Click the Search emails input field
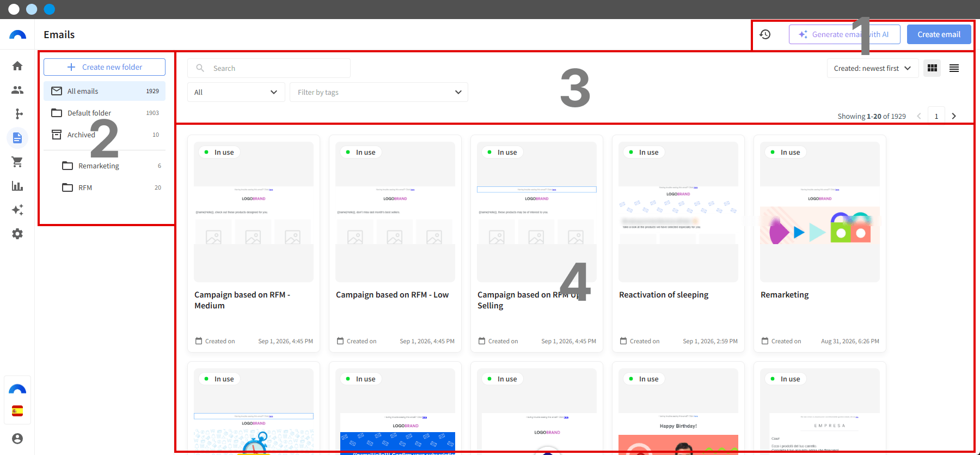Viewport: 980px width, 455px height. [x=269, y=68]
